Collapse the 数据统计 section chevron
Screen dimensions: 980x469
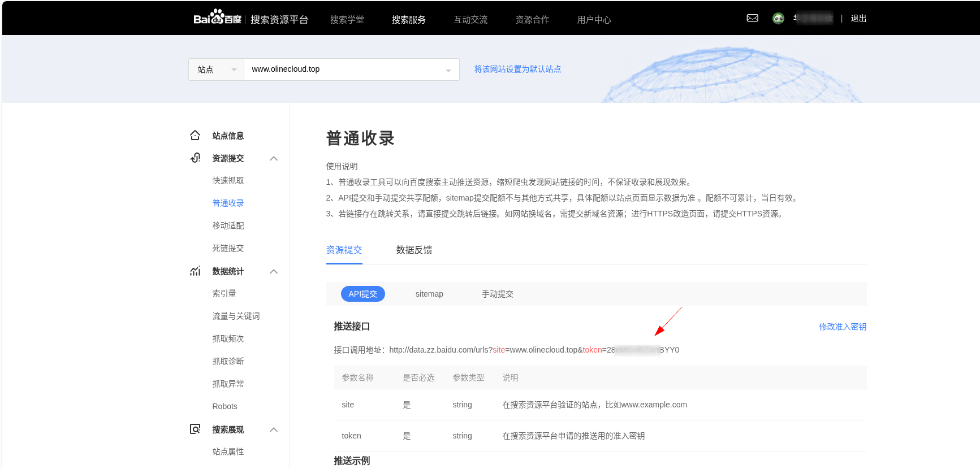pyautogui.click(x=274, y=271)
